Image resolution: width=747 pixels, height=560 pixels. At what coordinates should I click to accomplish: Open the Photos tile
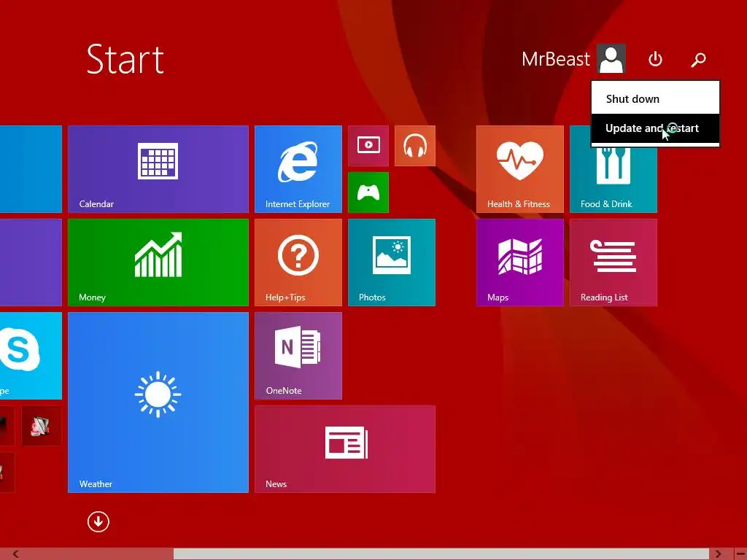point(392,262)
